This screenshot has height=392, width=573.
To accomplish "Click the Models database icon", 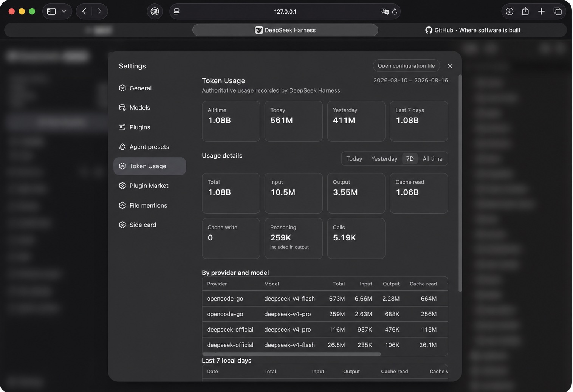I will point(122,108).
